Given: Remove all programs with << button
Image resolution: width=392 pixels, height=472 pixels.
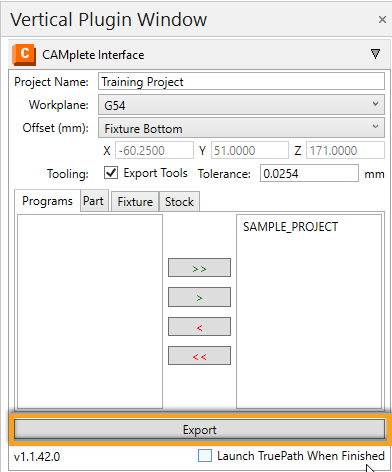Looking at the screenshot, I should pyautogui.click(x=199, y=356).
